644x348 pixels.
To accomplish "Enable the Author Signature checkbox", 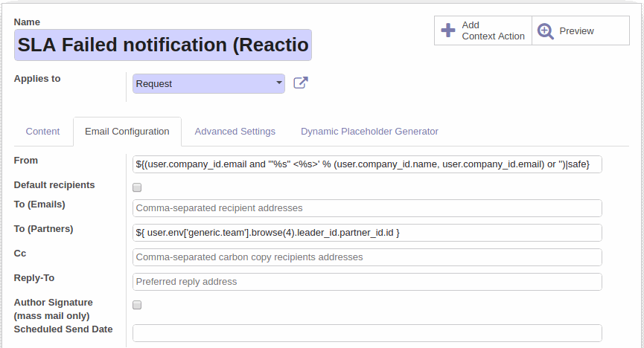I will [137, 305].
